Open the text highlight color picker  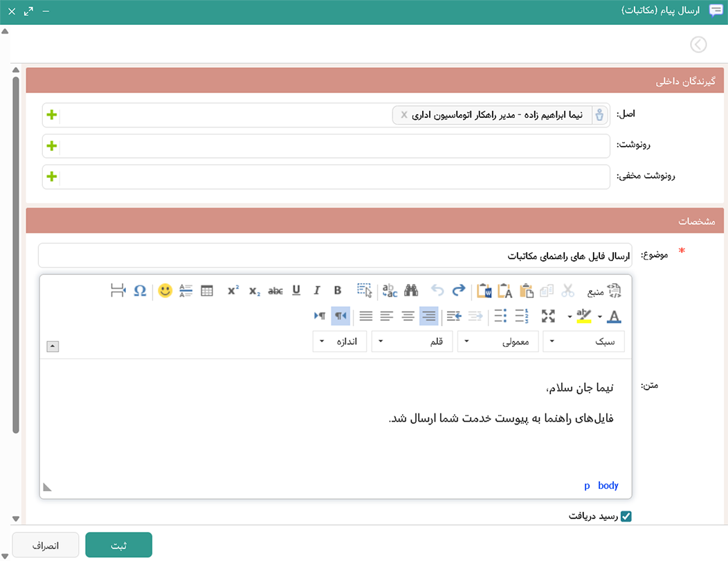point(584,317)
